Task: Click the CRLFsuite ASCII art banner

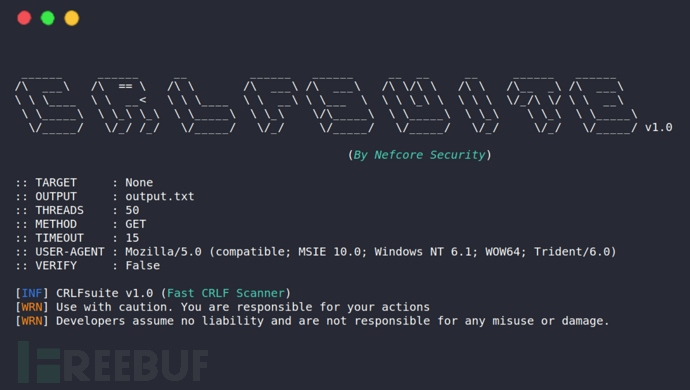Action: click(327, 106)
